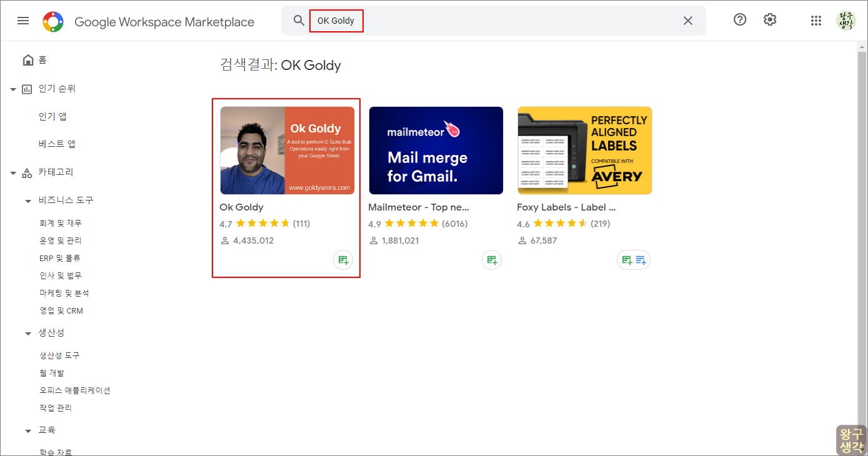Open the Foxy Labels app thumbnail
Screen dimensions: 868x456
585,151
